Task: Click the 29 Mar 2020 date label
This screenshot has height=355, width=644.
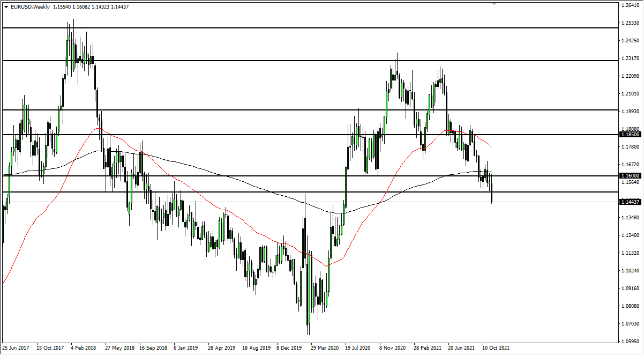Action: (x=325, y=347)
